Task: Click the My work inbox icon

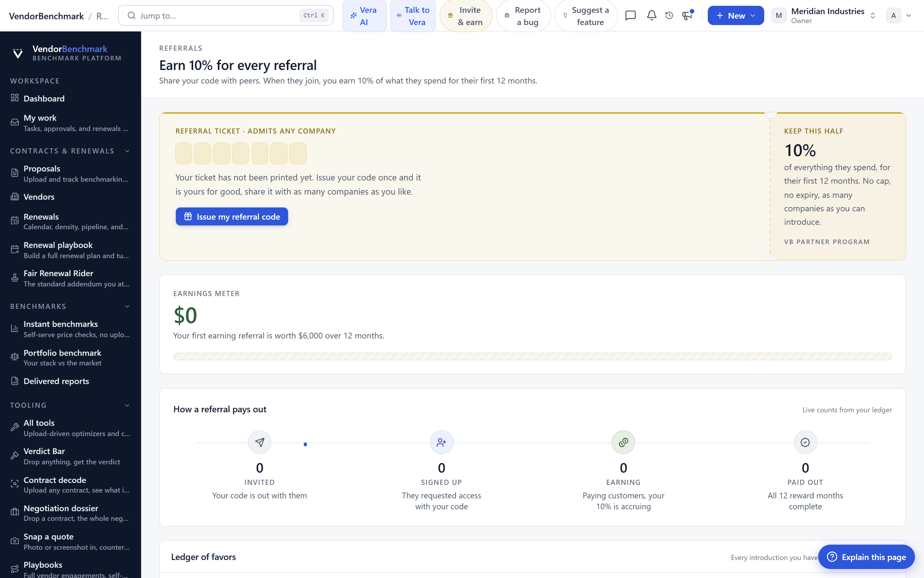Action: 14,122
